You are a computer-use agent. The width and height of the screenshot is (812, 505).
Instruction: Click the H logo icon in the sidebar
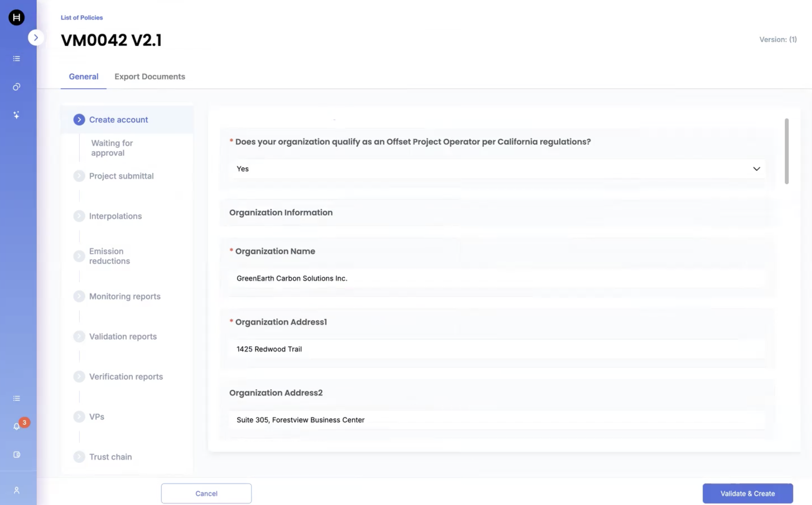[x=16, y=17]
